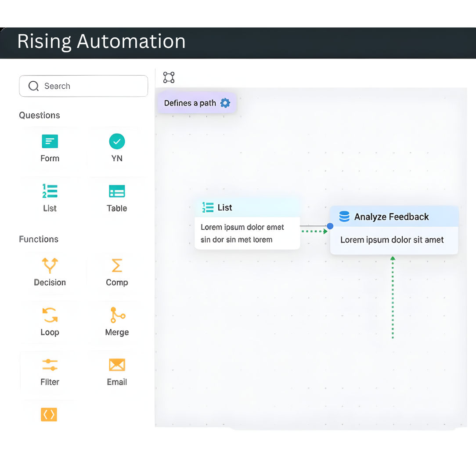476x450 pixels.
Task: Pick the Filter sliders icon
Action: coord(50,365)
